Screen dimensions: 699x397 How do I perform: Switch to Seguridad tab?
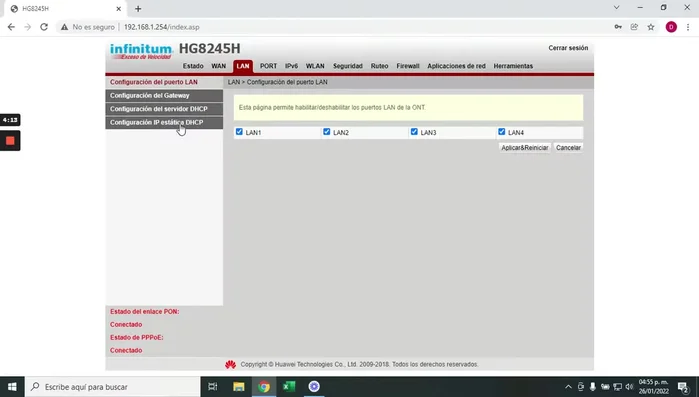click(x=348, y=66)
